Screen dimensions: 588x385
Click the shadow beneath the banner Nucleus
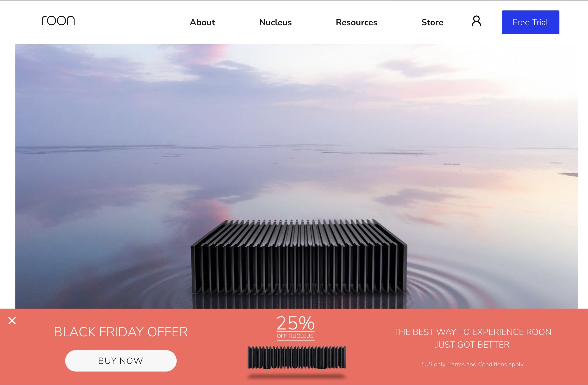coord(296,376)
